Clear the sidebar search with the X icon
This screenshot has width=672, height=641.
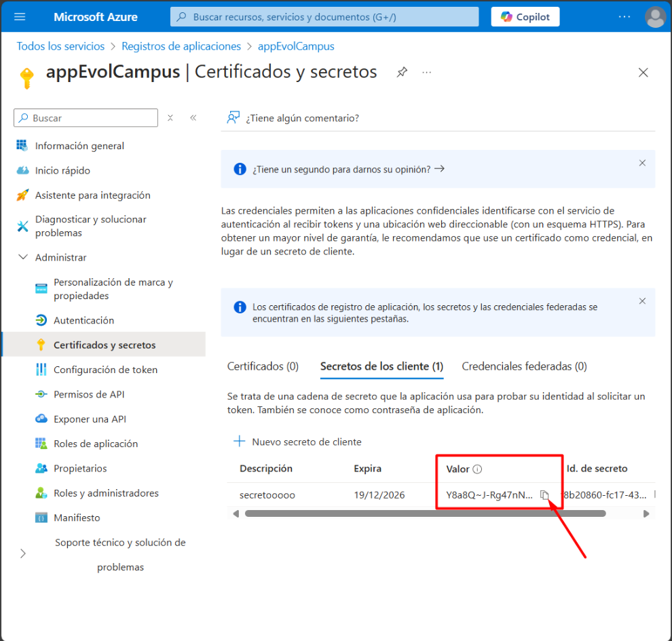170,118
